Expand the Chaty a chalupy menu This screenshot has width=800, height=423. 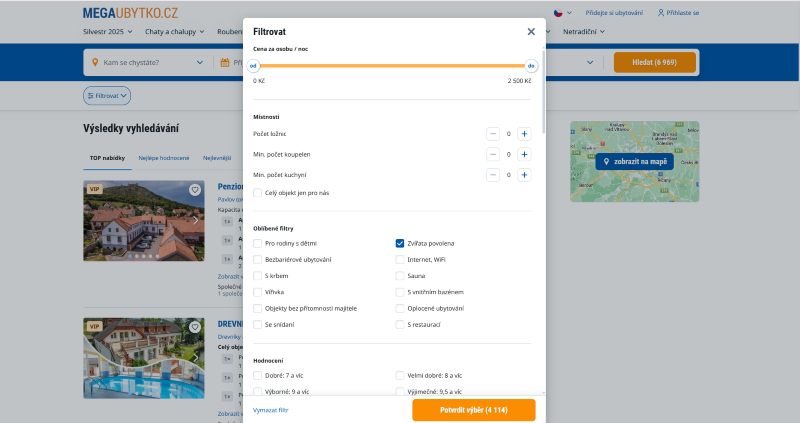click(x=181, y=31)
